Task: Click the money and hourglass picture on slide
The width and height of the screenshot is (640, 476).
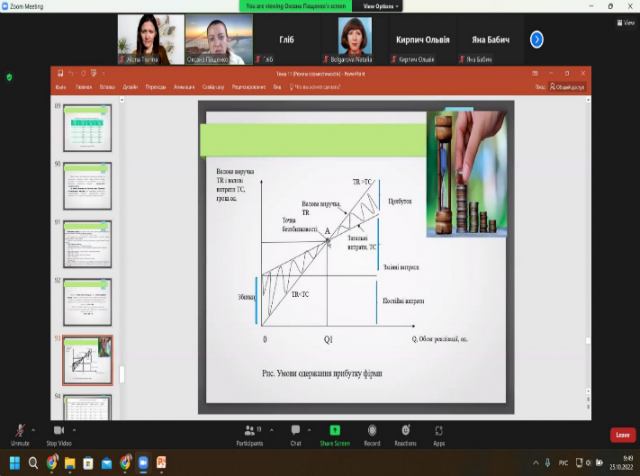Action: point(467,173)
